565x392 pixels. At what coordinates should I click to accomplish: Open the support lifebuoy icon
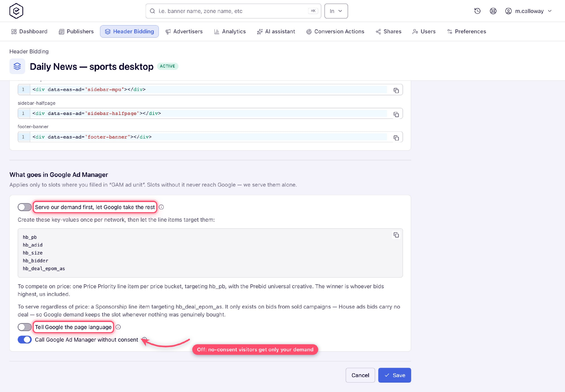tap(493, 11)
